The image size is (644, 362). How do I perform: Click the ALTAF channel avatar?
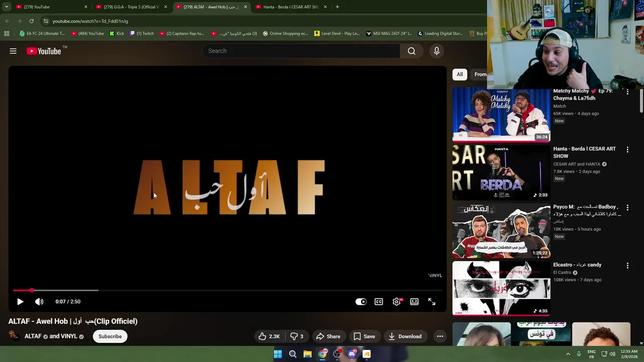coord(14,336)
